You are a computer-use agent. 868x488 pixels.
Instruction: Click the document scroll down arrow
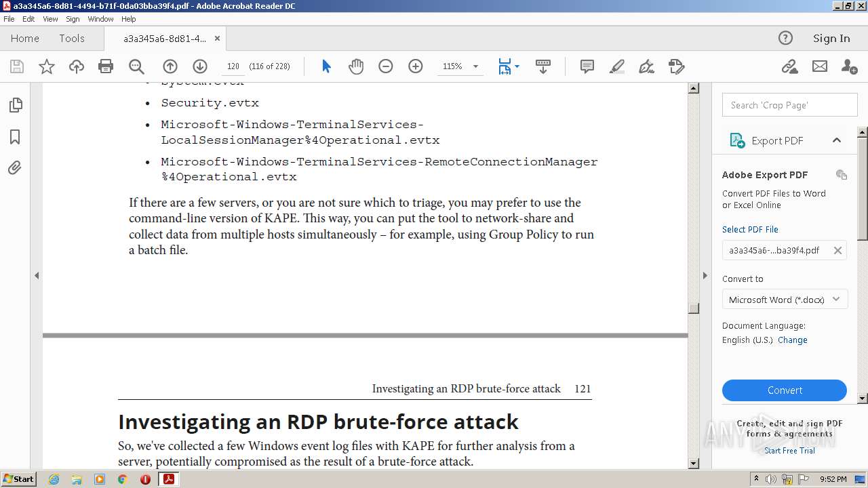point(693,464)
